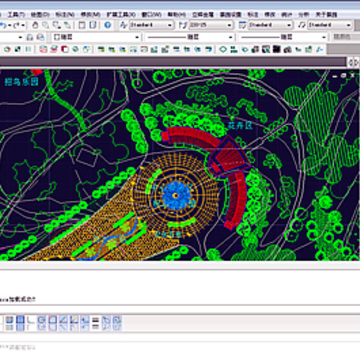Open the 绘图(D) menu
360x360 pixels.
coord(40,15)
